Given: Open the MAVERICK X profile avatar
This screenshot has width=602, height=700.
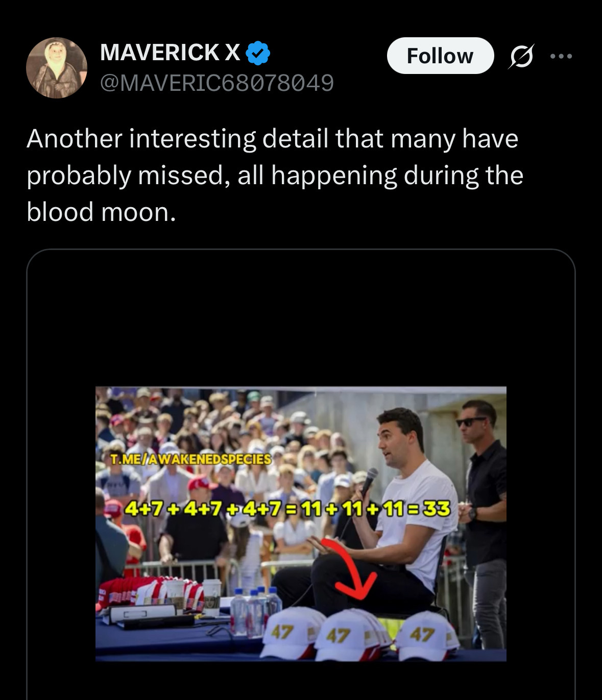Looking at the screenshot, I should click(56, 67).
